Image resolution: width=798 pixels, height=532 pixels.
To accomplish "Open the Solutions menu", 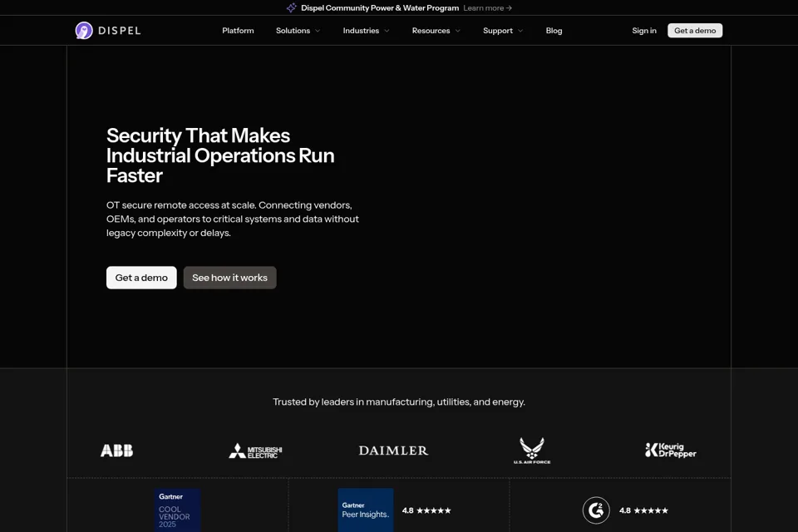I will click(x=293, y=31).
